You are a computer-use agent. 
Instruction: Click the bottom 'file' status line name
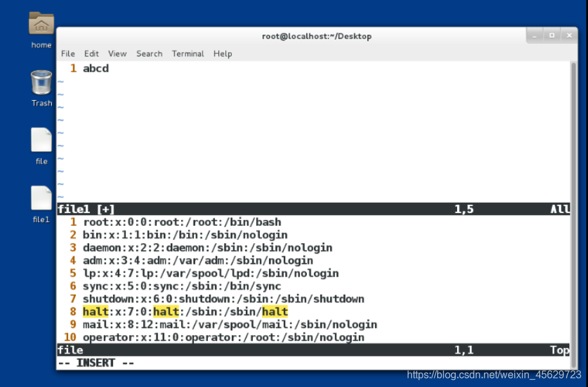(x=70, y=350)
